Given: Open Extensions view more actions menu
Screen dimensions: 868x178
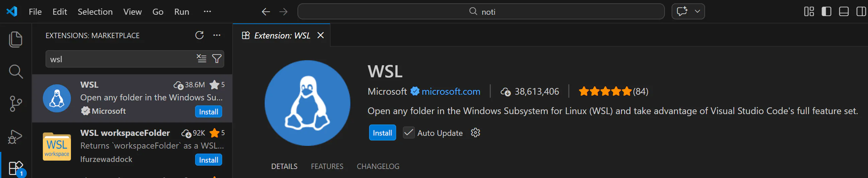Looking at the screenshot, I should [216, 35].
